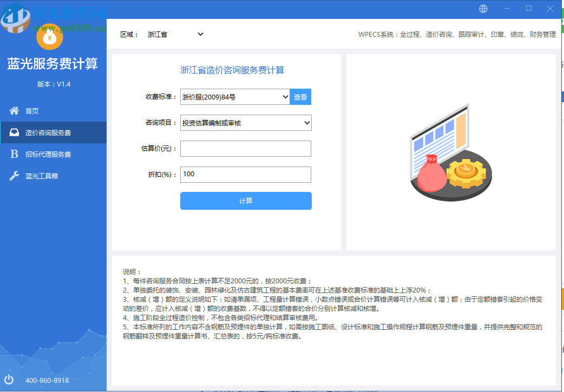Click the money bag logo above the app title
Viewport: 564px width, 392px height.
coord(50,38)
